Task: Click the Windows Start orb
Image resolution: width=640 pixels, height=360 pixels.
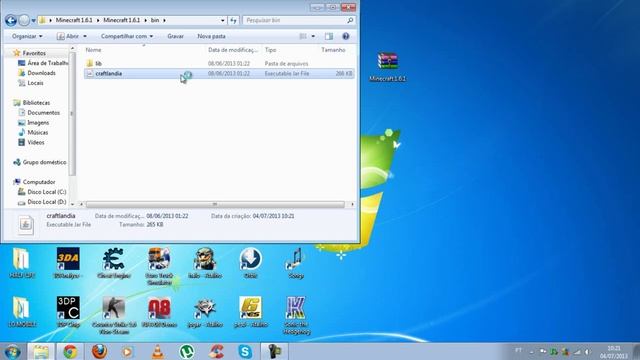Action: [x=12, y=351]
